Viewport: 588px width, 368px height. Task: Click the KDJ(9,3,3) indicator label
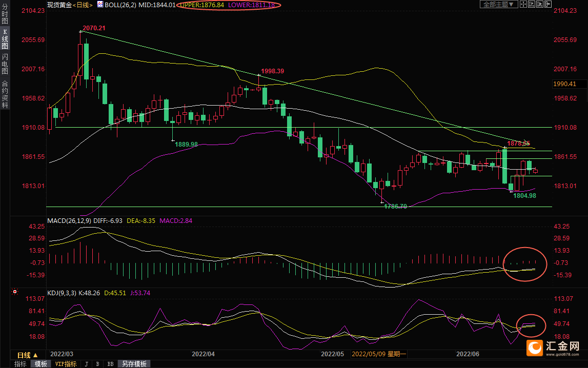pos(62,293)
